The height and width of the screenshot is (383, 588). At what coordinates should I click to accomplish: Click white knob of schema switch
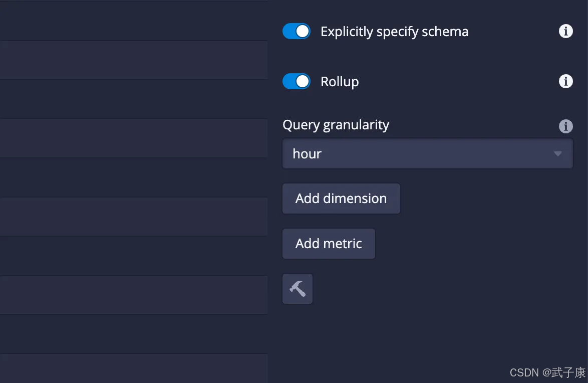tap(303, 32)
